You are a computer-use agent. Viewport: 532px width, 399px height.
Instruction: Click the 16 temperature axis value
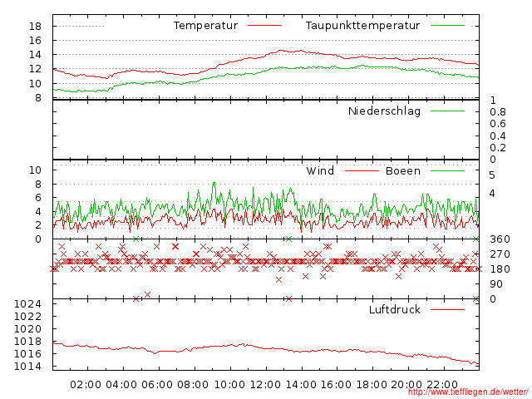pos(35,41)
